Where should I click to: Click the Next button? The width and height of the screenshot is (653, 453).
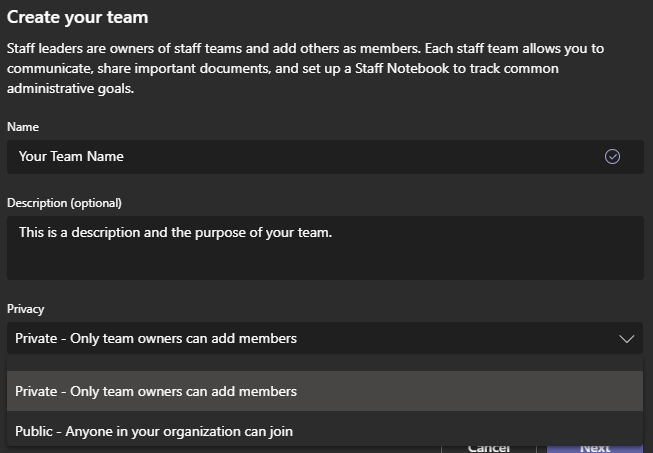click(x=594, y=447)
